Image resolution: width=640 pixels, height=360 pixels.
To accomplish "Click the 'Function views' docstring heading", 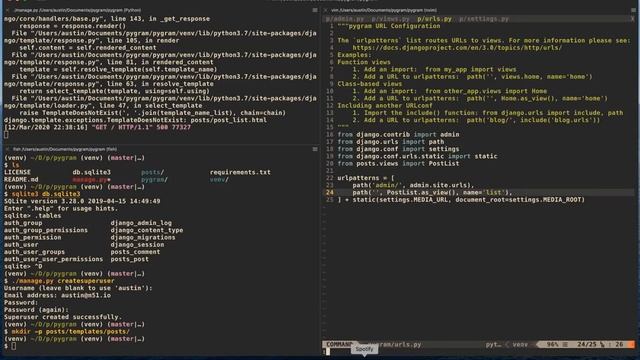I will coord(364,62).
